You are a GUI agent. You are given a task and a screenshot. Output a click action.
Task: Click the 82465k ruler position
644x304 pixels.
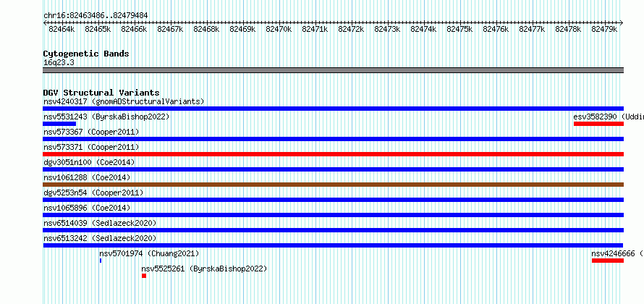(x=98, y=29)
